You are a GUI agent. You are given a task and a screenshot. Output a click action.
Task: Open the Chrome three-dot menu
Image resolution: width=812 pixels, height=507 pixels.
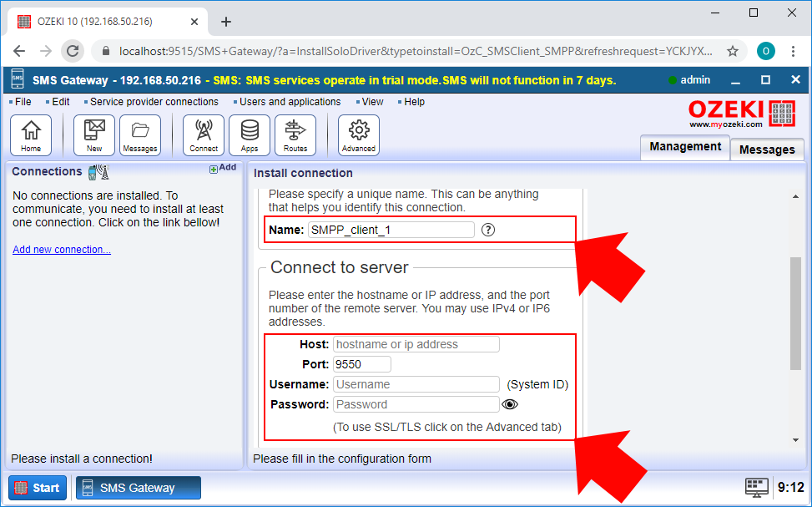click(793, 51)
